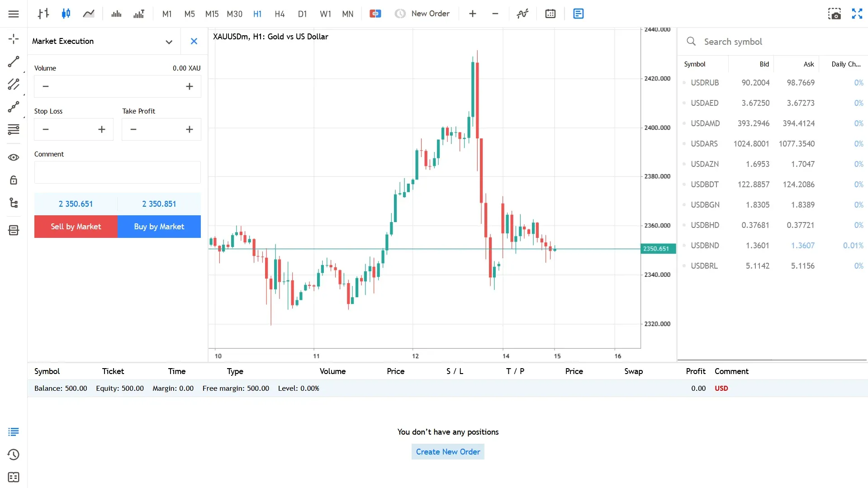The image size is (868, 488).
Task: Expand the Market Execution dropdown
Action: (x=169, y=42)
